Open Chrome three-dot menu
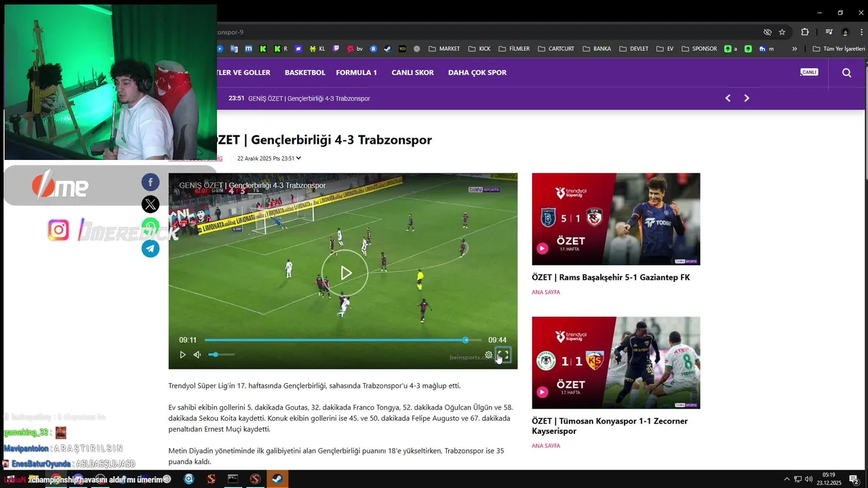Screen dimensions: 868x488 [x=863, y=32]
